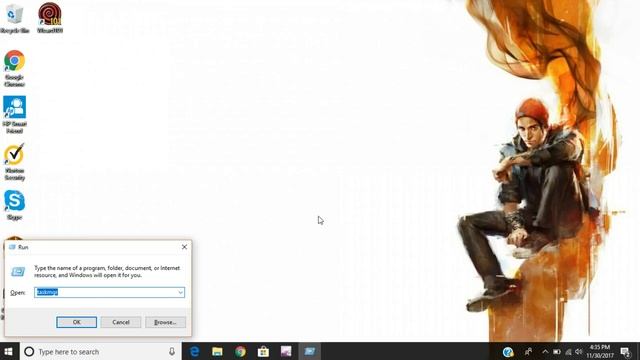Image resolution: width=640 pixels, height=360 pixels.
Task: Close the Run dialog with X
Action: pos(184,247)
